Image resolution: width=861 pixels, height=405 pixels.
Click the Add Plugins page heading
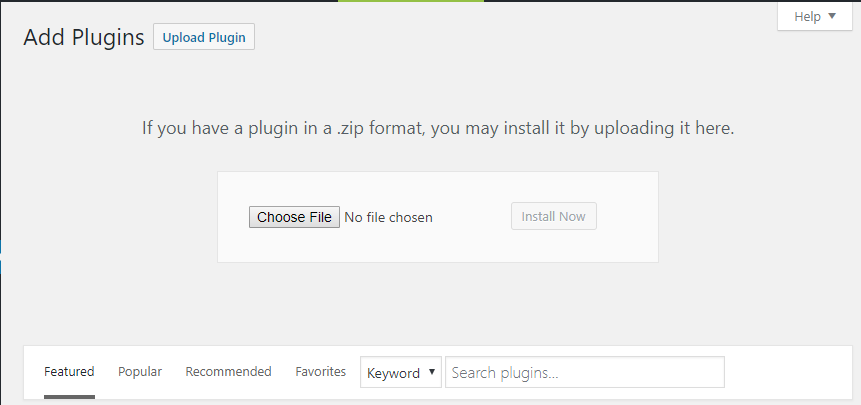(83, 37)
